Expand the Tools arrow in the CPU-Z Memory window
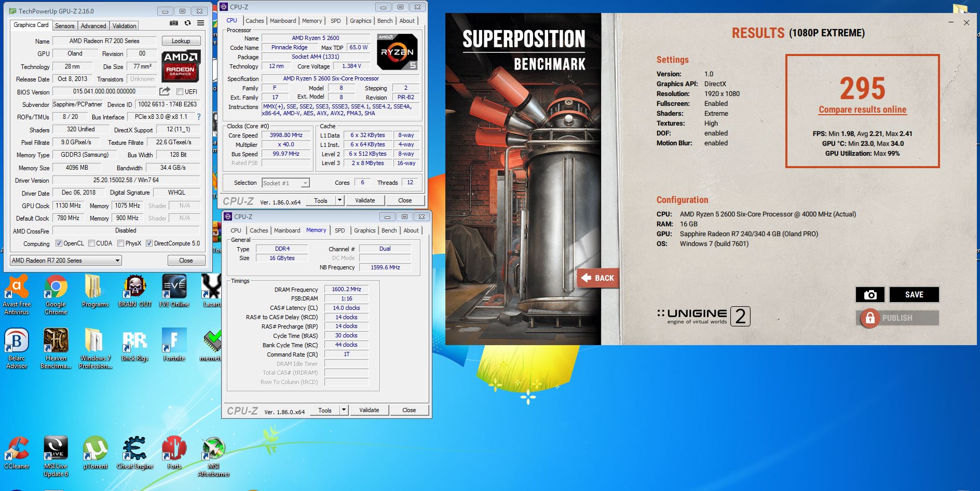Image resolution: width=980 pixels, height=491 pixels. point(344,410)
